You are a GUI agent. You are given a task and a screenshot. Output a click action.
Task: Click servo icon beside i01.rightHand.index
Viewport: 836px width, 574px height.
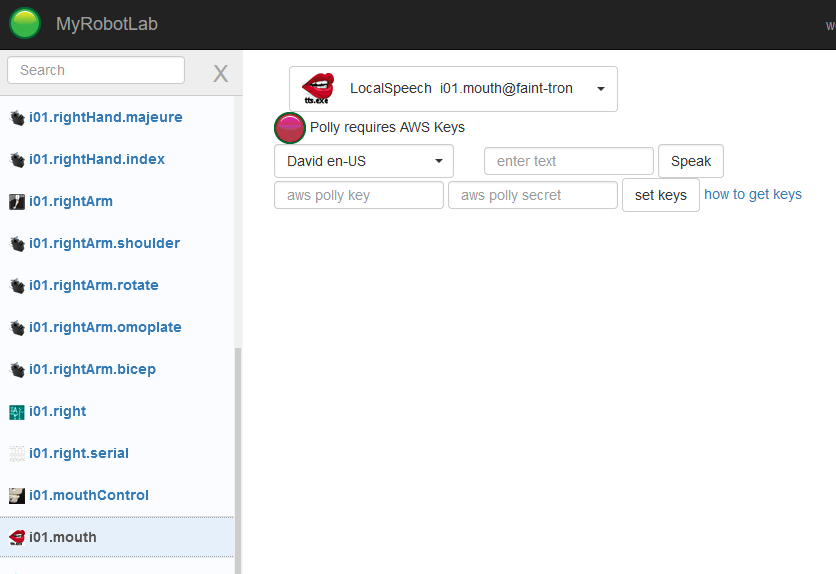tap(17, 160)
